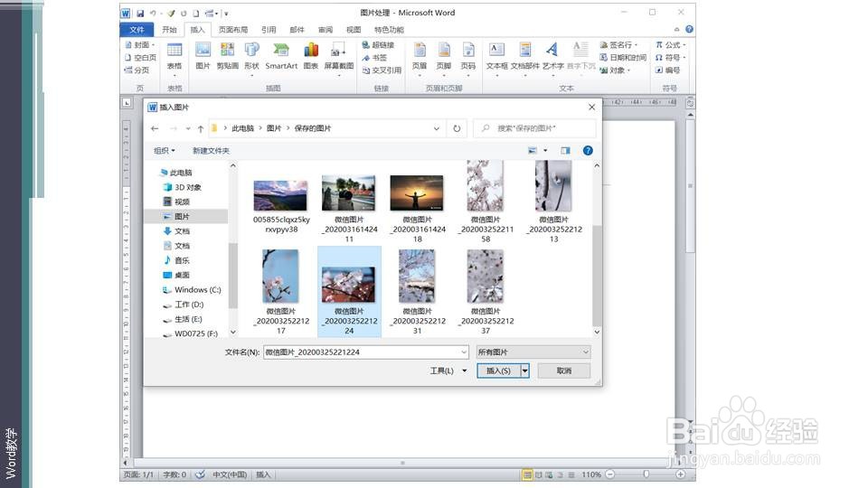868x488 pixels.
Task: Go up one folder level arrow
Action: click(x=201, y=128)
